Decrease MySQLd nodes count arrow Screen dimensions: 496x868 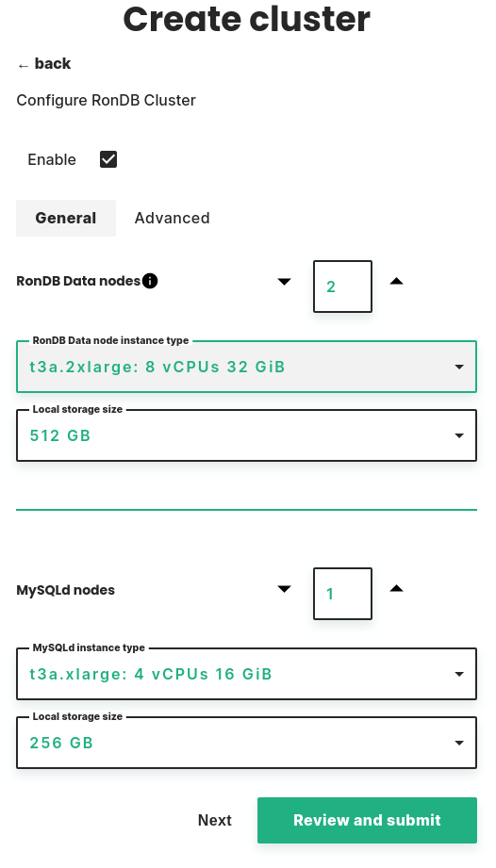[284, 589]
